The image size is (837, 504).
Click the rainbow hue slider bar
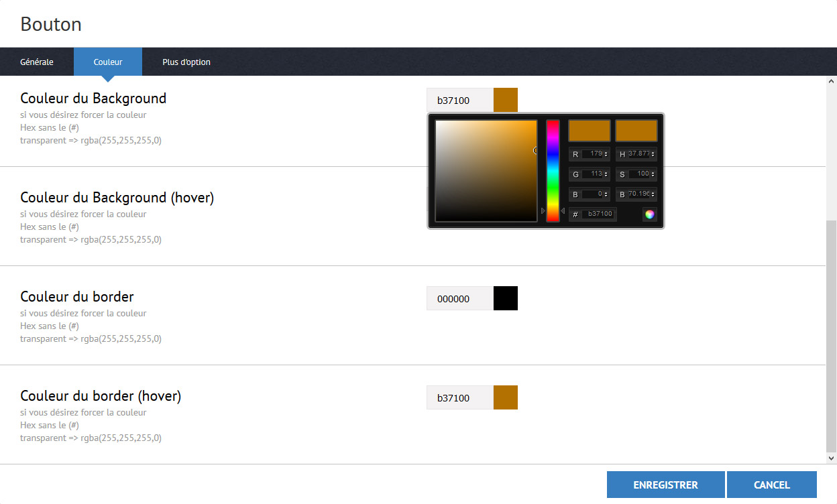click(553, 170)
